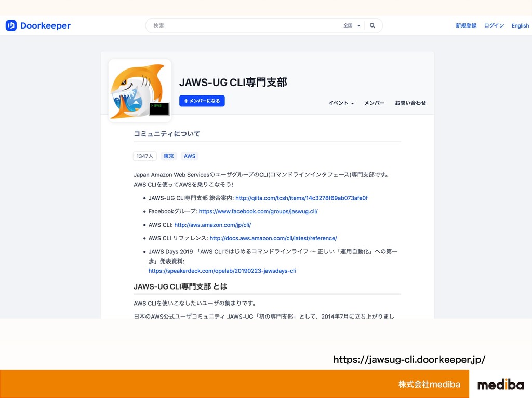
Task: Click the 株式会社mediba footer text
Action: coord(429,385)
